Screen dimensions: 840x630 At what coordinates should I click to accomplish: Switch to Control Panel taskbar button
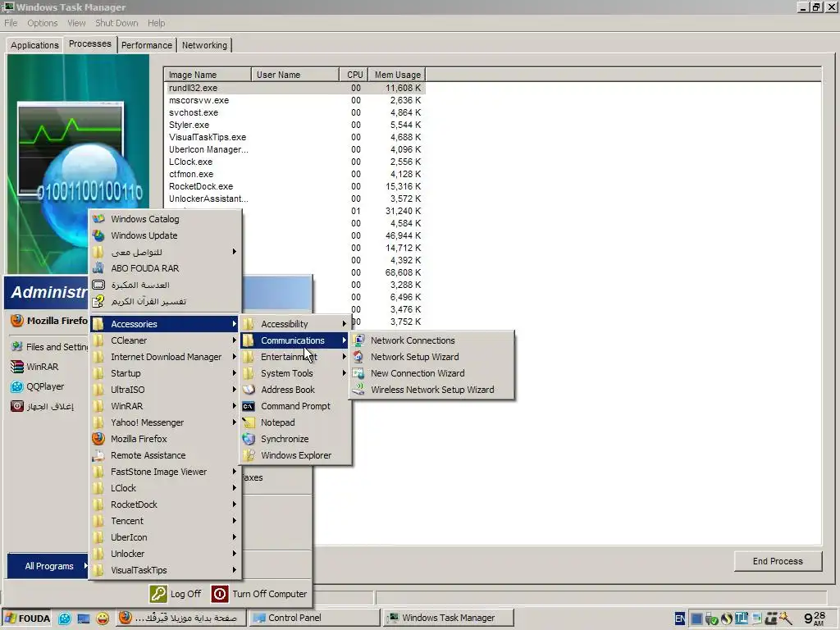click(x=314, y=618)
